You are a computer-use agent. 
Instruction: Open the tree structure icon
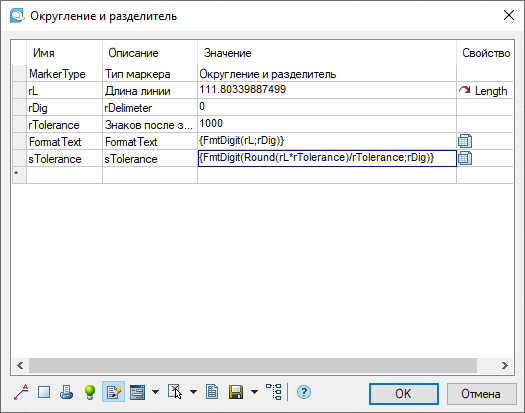coord(274,392)
